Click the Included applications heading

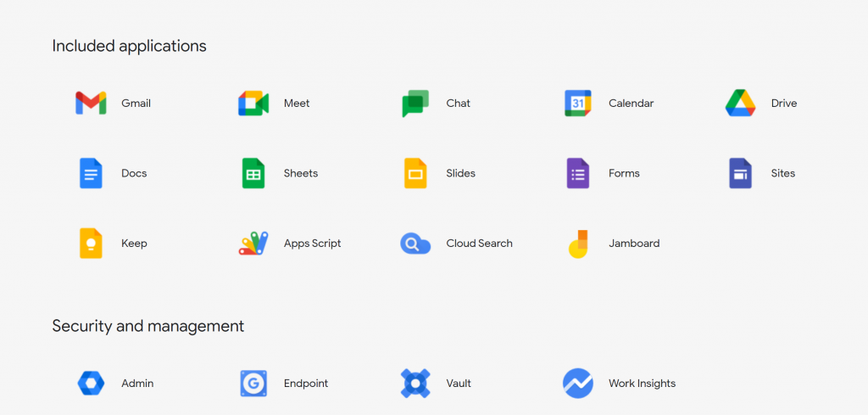click(129, 46)
